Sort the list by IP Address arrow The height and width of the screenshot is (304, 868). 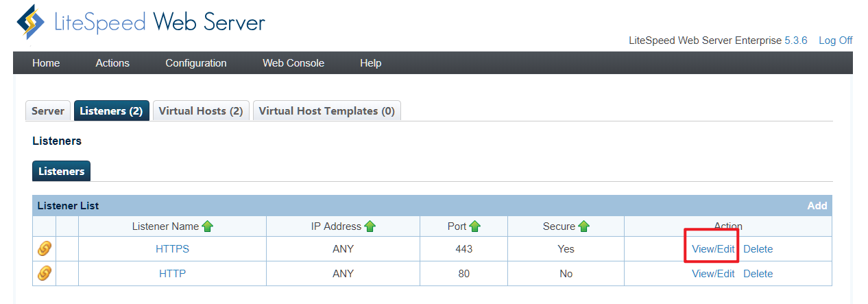[370, 226]
